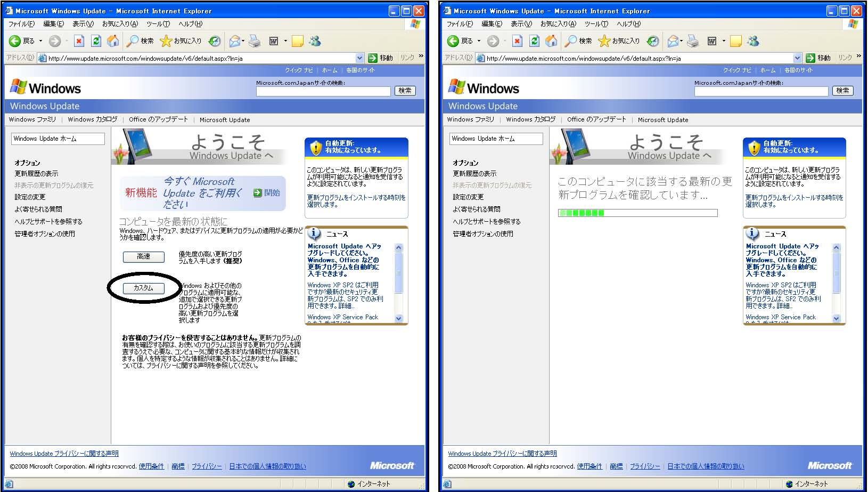The height and width of the screenshot is (492, 868).
Task: Open Back button history arrow in left window
Action: click(40, 41)
